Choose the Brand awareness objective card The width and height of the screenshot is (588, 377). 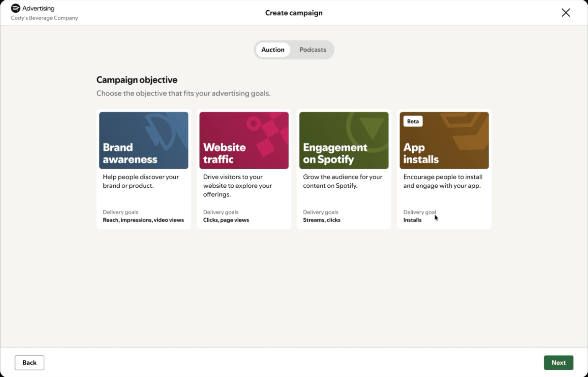[x=144, y=169]
